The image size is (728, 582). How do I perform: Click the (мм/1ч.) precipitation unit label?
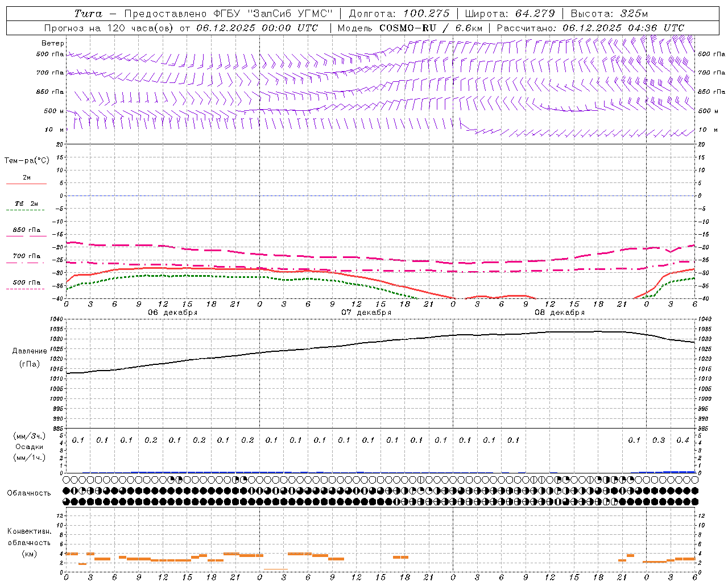(29, 458)
